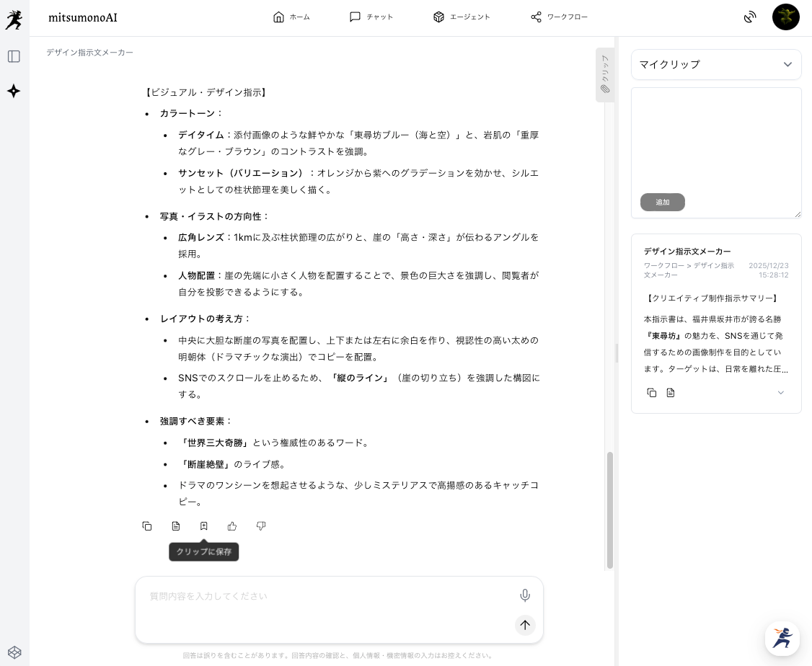Viewport: 812px width, 666px height.
Task: Click the thumbs down icon
Action: coord(261,526)
